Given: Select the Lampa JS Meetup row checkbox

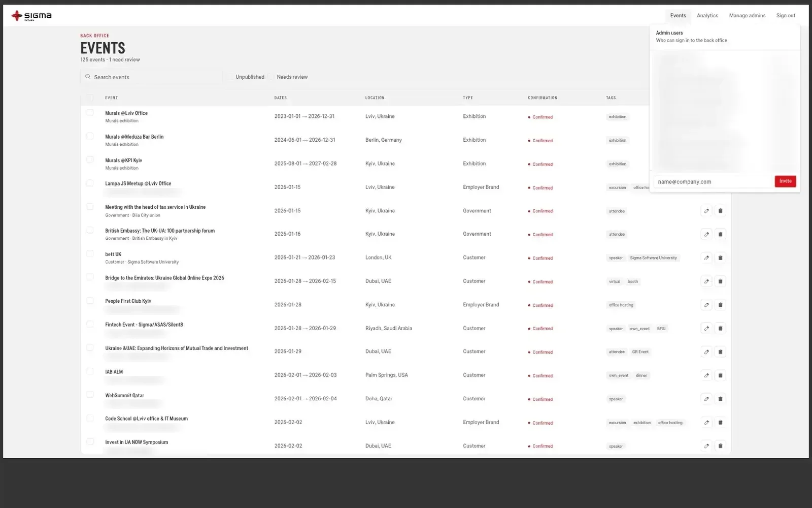Looking at the screenshot, I should tap(90, 183).
